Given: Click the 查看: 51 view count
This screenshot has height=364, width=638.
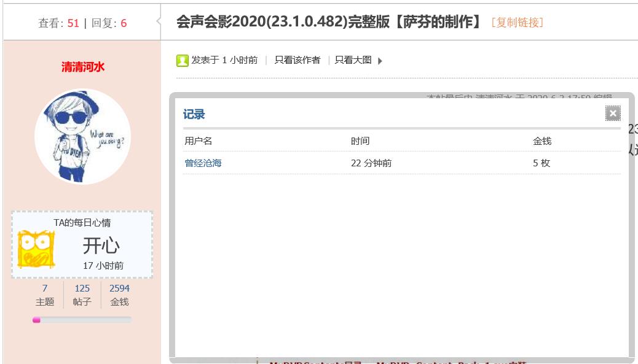Looking at the screenshot, I should (58, 23).
